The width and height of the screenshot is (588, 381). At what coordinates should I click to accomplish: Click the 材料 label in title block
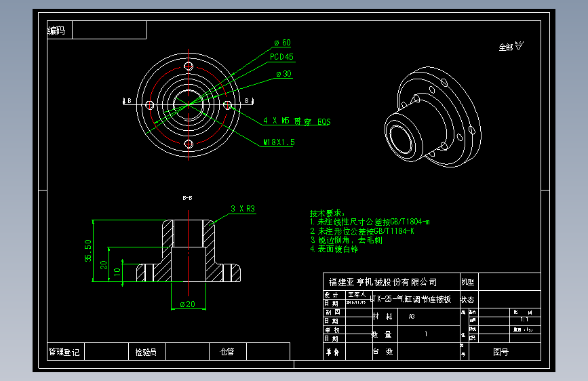pyautogui.click(x=383, y=317)
